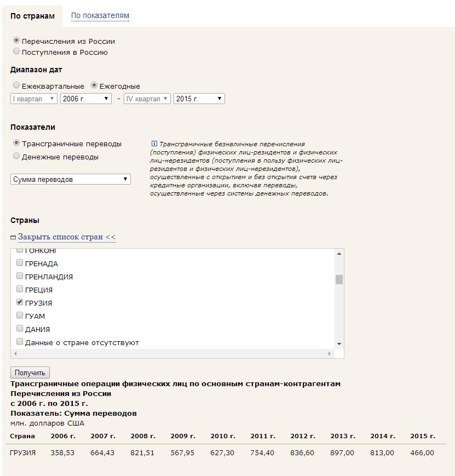455x476 pixels.
Task: Click the 466,00 value for 2015
Action: pos(422,452)
